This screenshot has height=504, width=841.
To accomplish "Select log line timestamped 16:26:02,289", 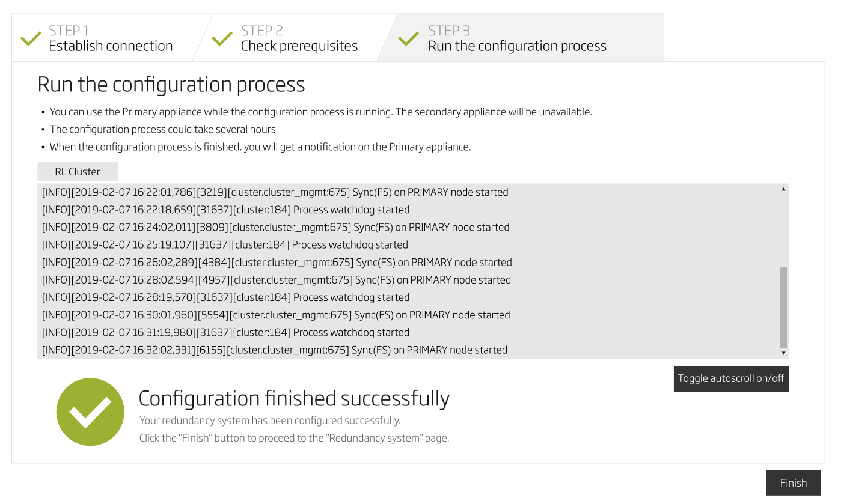I will pyautogui.click(x=277, y=262).
